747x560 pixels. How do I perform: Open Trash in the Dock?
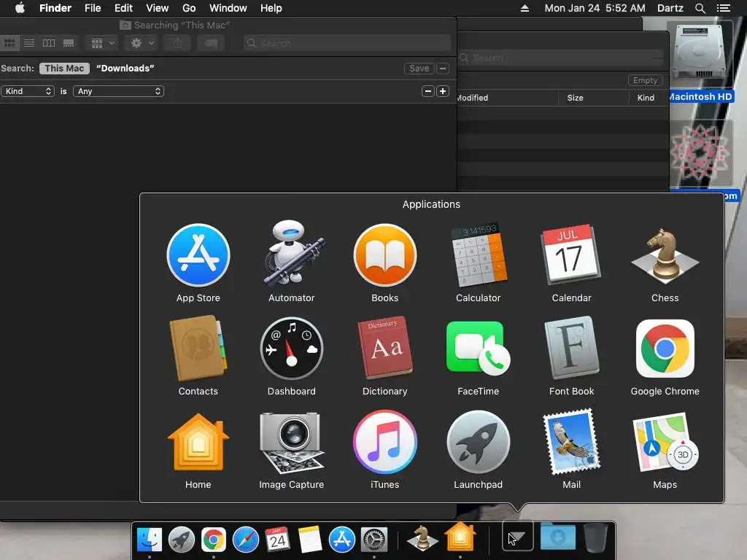(x=595, y=537)
